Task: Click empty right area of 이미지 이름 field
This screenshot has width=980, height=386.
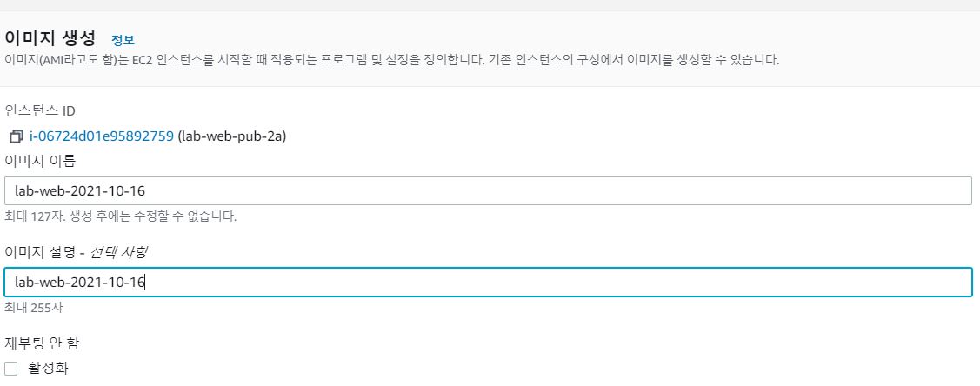Action: 696,191
